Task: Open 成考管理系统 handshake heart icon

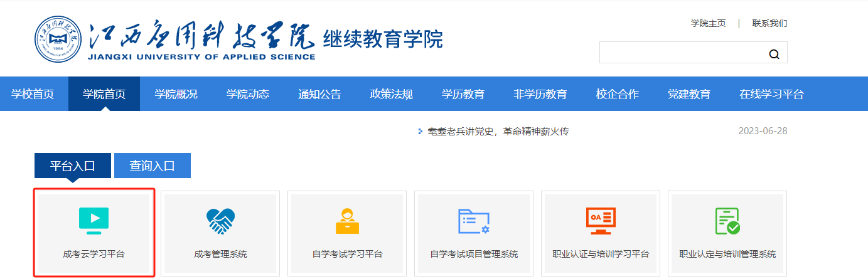Action: pos(220,220)
